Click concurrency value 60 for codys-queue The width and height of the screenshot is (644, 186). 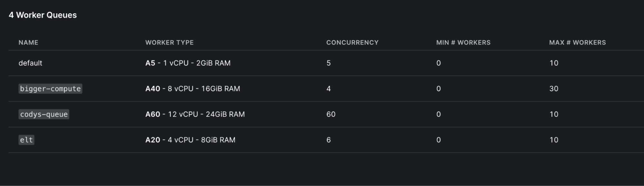tap(331, 114)
